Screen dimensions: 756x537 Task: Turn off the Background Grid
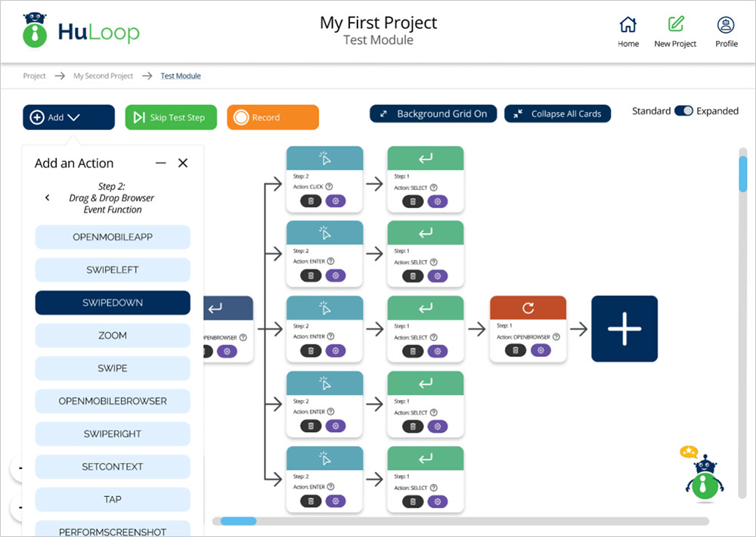(x=432, y=113)
